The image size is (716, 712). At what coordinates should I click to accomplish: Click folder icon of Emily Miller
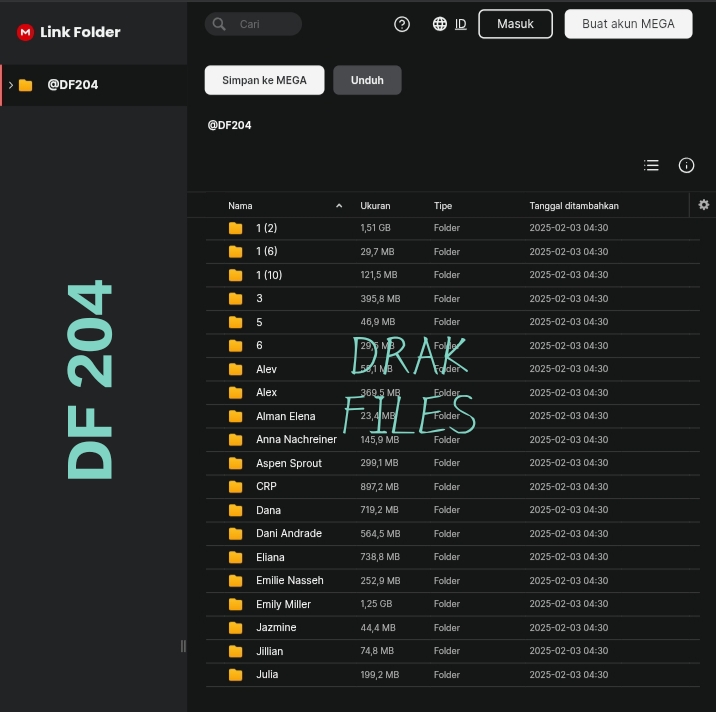click(236, 604)
